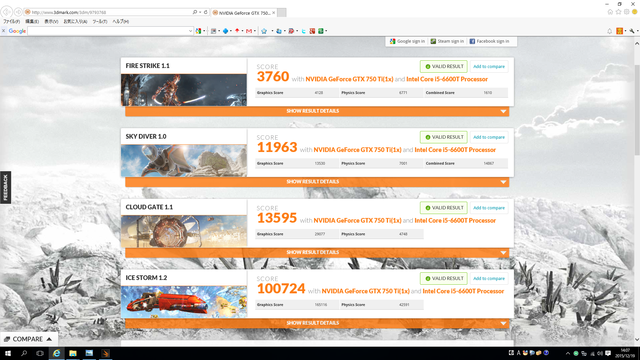Click the bell notification icon in Google toolbar
Image resolution: width=640 pixels, height=360 pixels.
(x=610, y=31)
